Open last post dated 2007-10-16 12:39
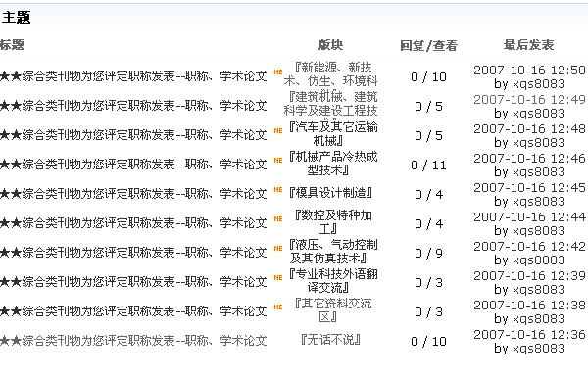This screenshot has width=588, height=378. click(529, 275)
